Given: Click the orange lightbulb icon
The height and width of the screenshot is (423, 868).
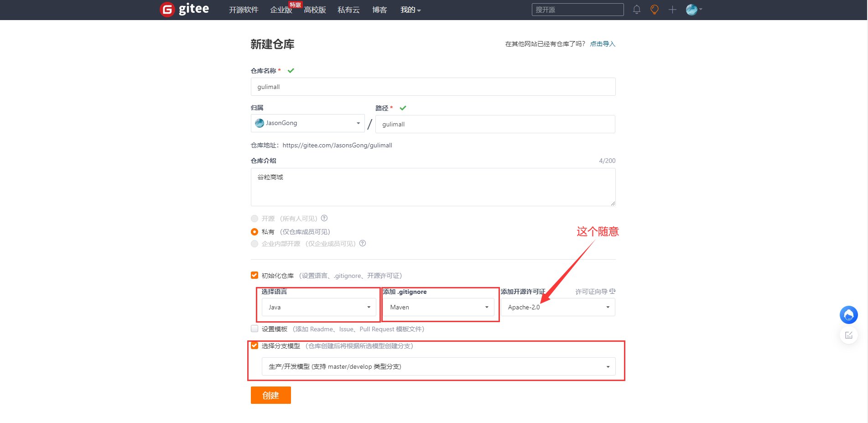Looking at the screenshot, I should click(655, 10).
